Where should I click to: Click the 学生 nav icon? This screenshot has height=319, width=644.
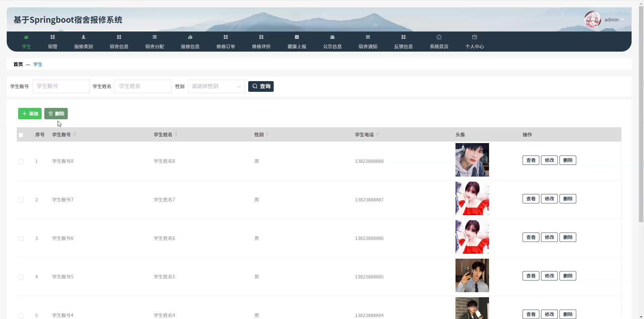click(x=26, y=37)
